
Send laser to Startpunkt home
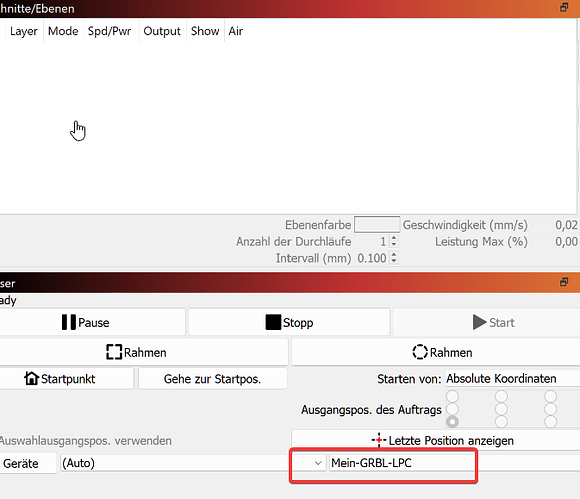67,379
